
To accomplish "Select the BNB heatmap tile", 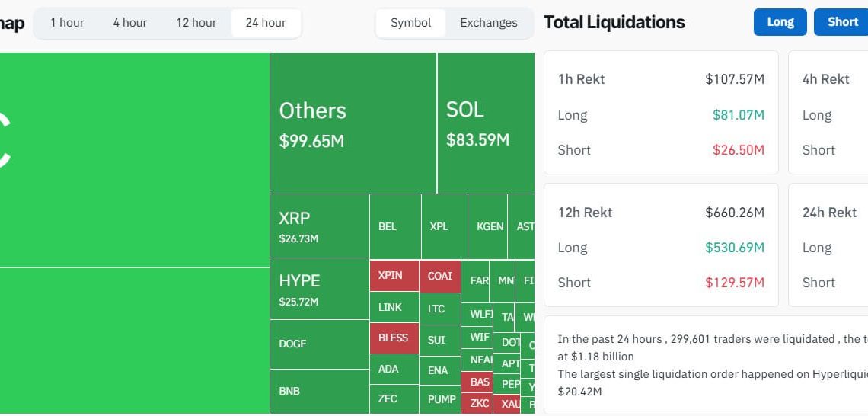I will pos(320,391).
